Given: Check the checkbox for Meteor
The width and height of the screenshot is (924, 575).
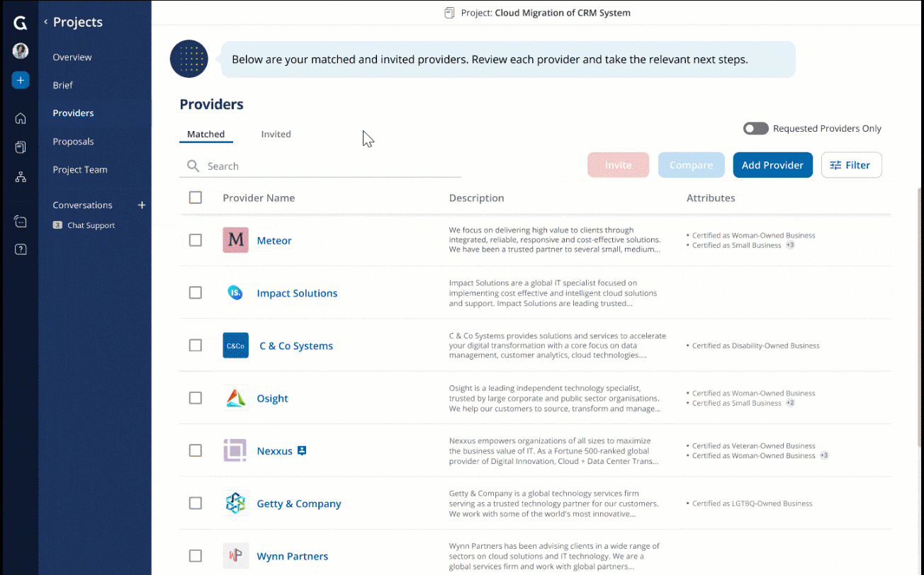Looking at the screenshot, I should coord(196,240).
